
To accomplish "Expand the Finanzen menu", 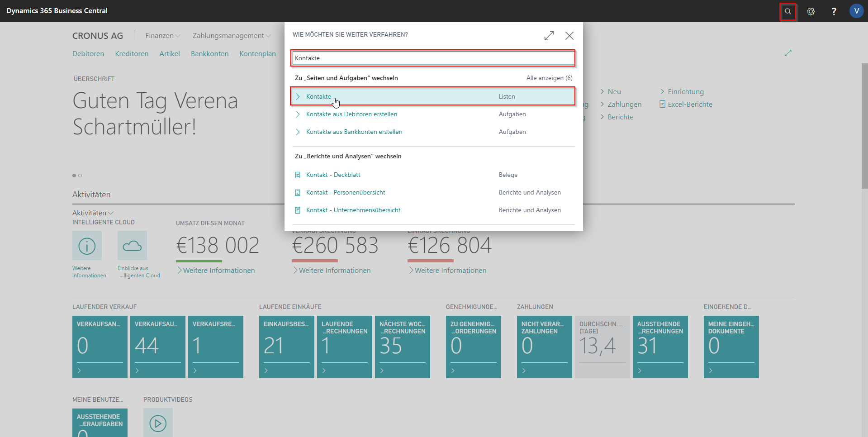I will point(163,36).
